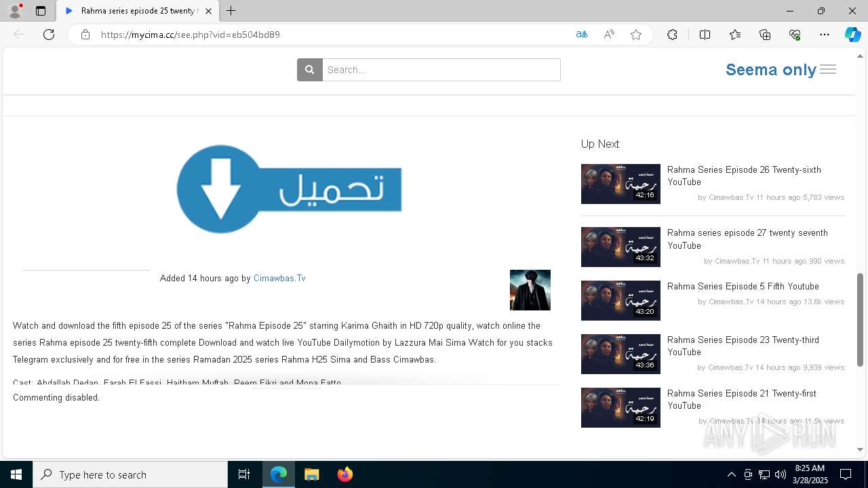Click the Episode 23 thumbnail with 43:36 duration
Image resolution: width=868 pixels, height=488 pixels.
pyautogui.click(x=620, y=354)
